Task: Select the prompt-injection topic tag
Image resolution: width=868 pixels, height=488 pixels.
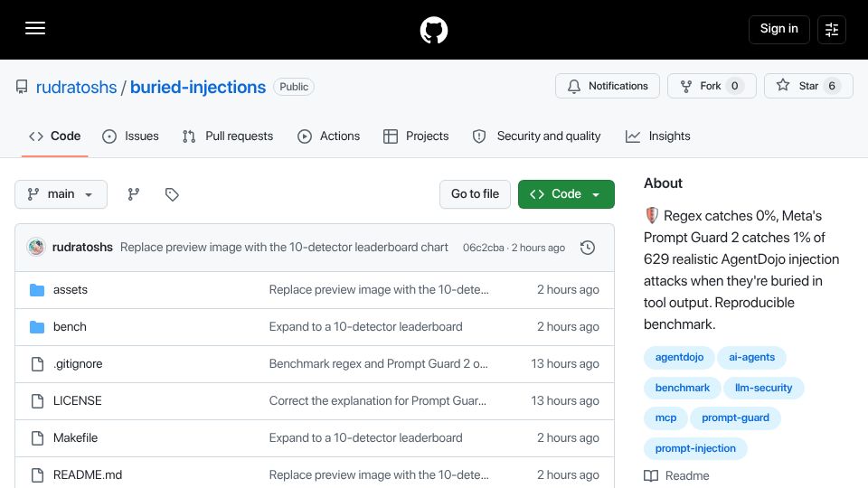Action: (x=695, y=448)
